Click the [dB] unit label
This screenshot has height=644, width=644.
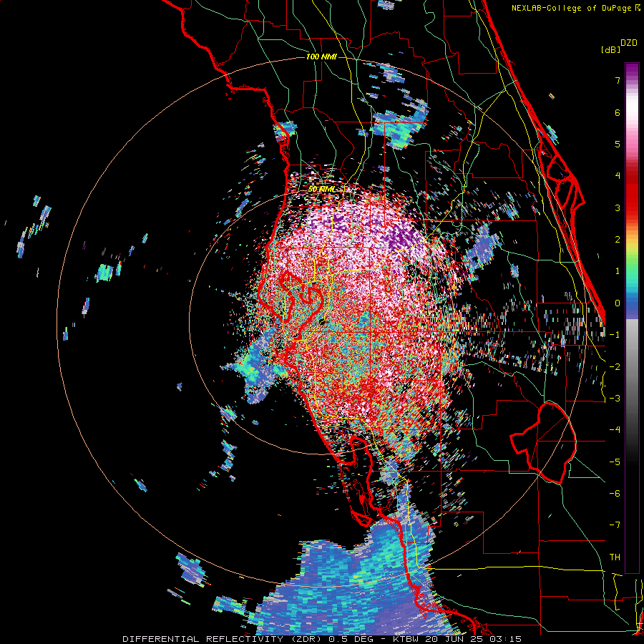click(611, 49)
